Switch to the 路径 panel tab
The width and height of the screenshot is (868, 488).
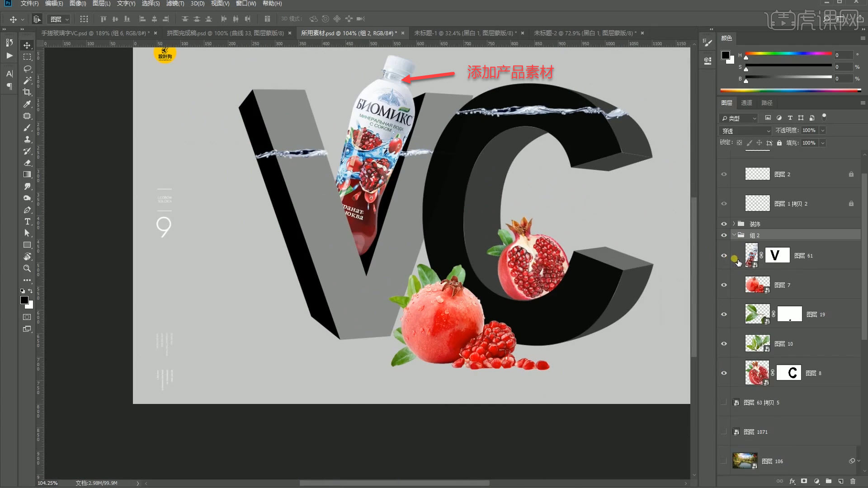767,103
